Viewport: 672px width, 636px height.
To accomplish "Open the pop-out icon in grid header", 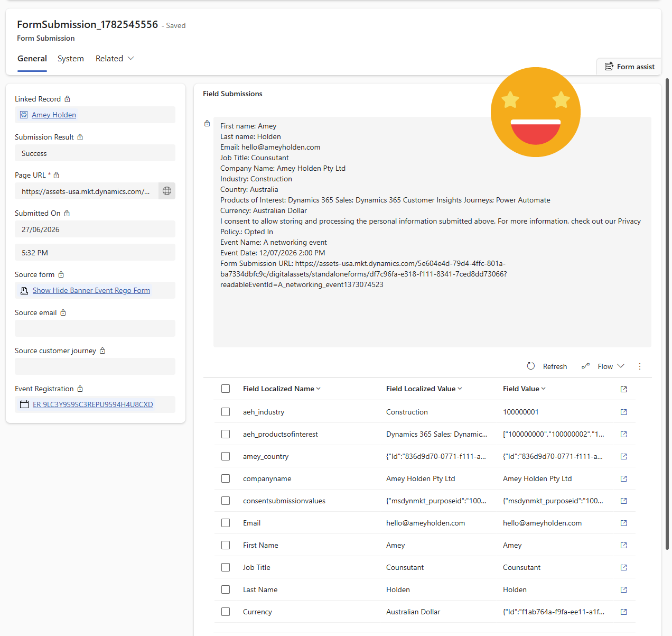I will [x=623, y=389].
